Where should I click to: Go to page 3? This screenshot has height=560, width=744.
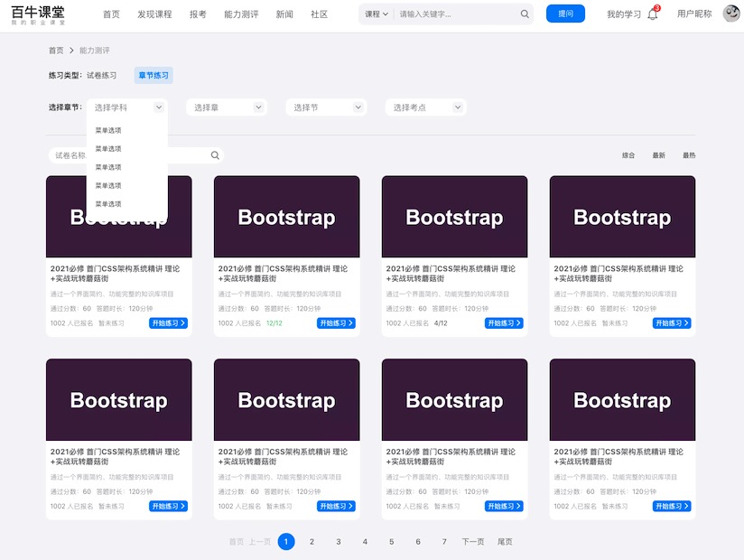(x=339, y=542)
